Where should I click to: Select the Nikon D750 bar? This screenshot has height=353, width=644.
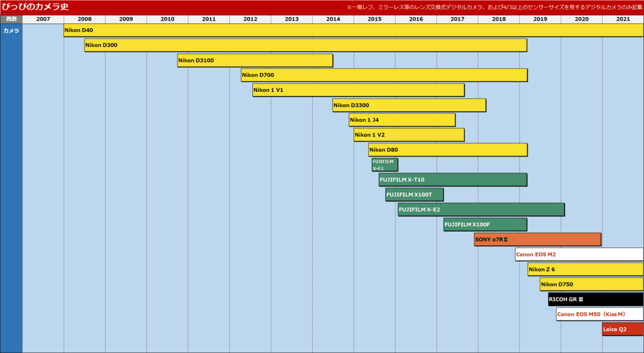(592, 284)
